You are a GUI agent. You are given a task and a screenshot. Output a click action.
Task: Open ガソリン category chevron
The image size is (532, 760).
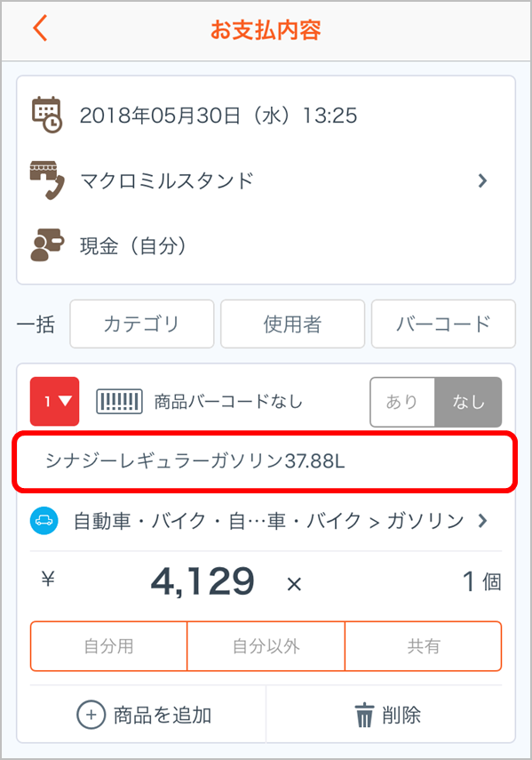pyautogui.click(x=482, y=521)
